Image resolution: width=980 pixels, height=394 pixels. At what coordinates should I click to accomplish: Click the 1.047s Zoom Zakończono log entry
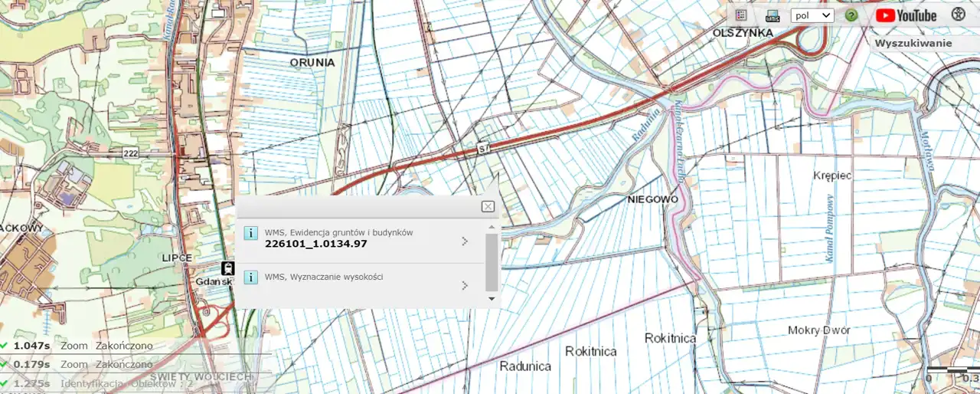pos(83,346)
